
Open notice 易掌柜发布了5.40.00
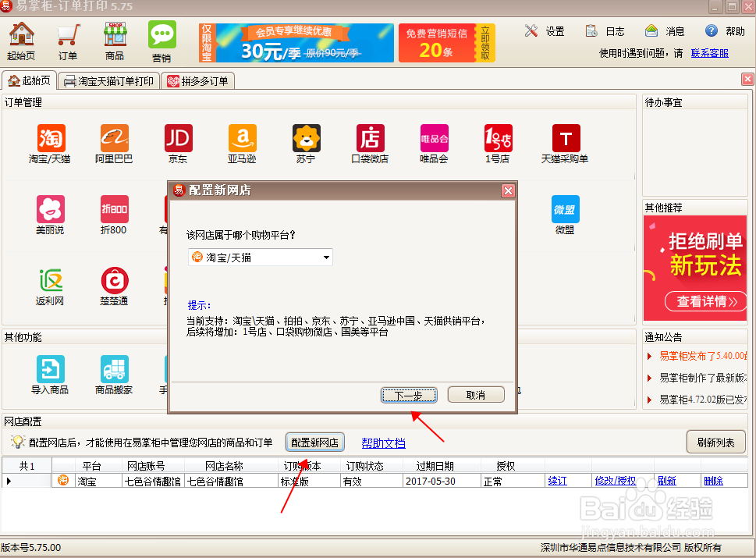[703, 356]
